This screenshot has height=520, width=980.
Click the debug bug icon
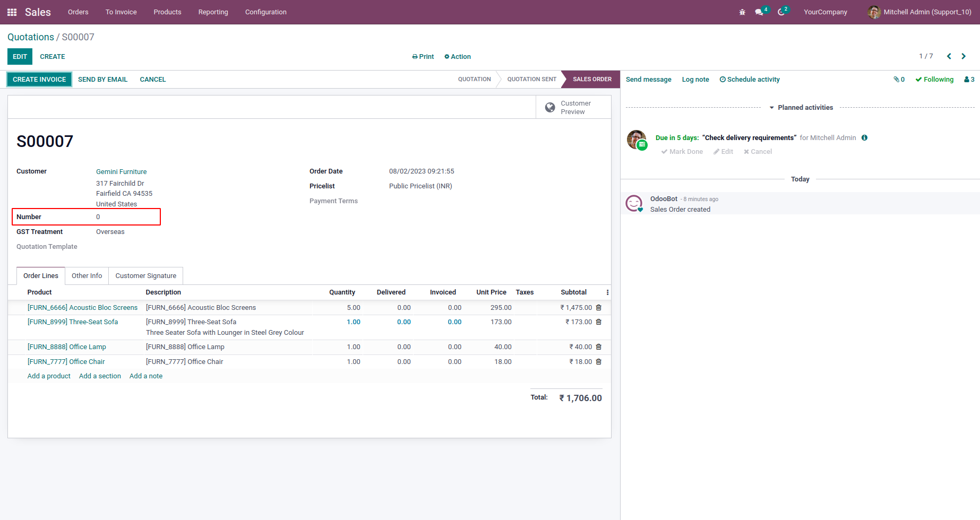point(742,12)
